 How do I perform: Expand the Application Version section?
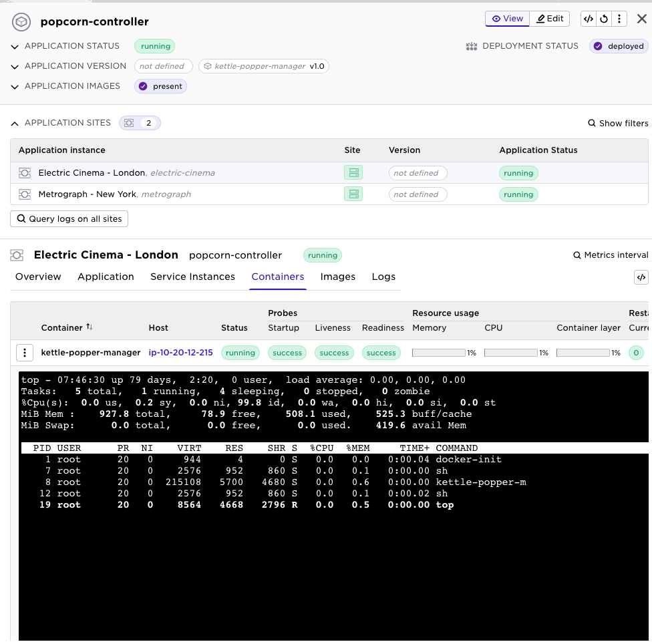click(15, 66)
